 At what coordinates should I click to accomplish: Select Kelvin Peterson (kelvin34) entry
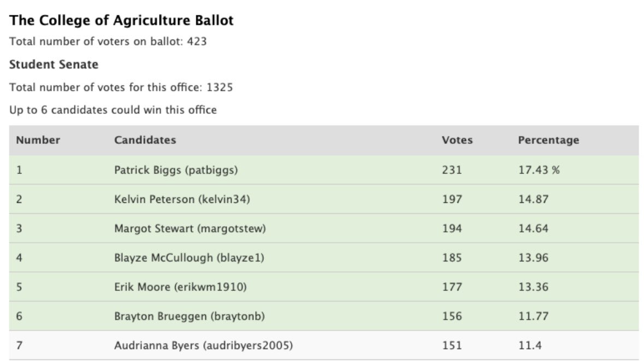182,200
